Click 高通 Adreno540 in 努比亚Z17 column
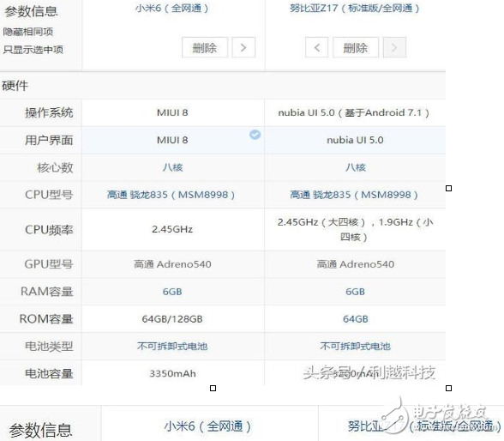The height and width of the screenshot is (441, 504). (355, 264)
